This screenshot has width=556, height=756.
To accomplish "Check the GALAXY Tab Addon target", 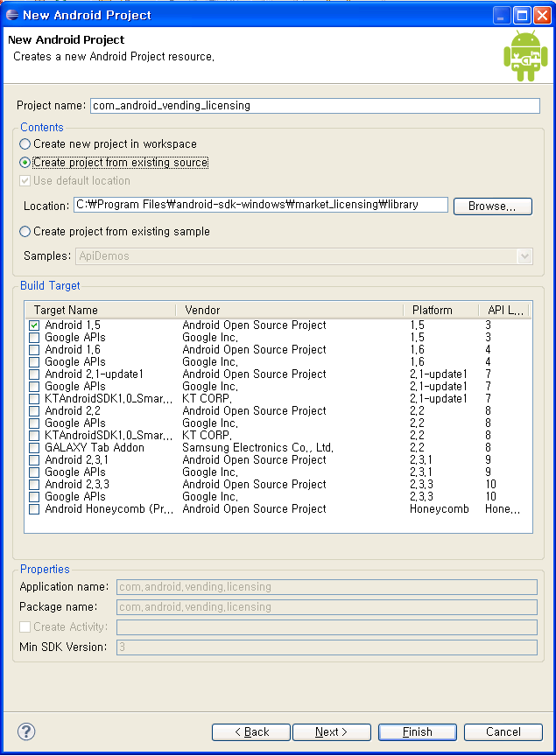I will [34, 448].
